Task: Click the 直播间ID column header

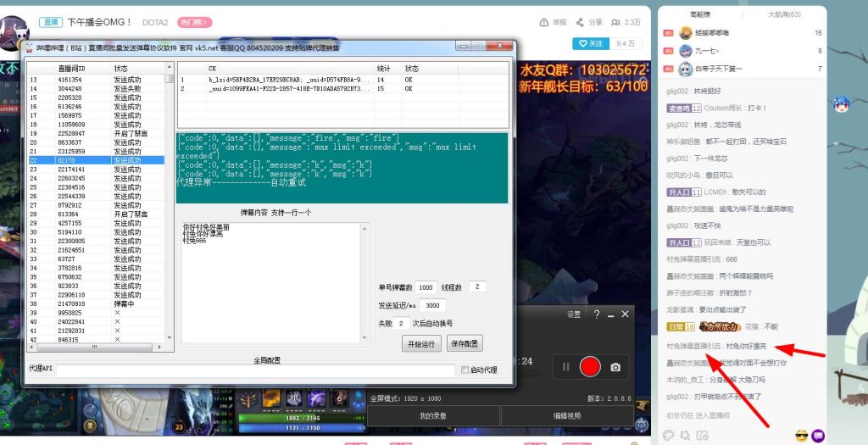Action: pos(82,69)
